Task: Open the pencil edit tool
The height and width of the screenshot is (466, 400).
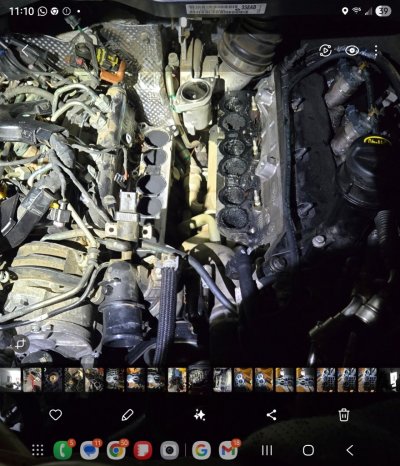Action: pyautogui.click(x=127, y=415)
